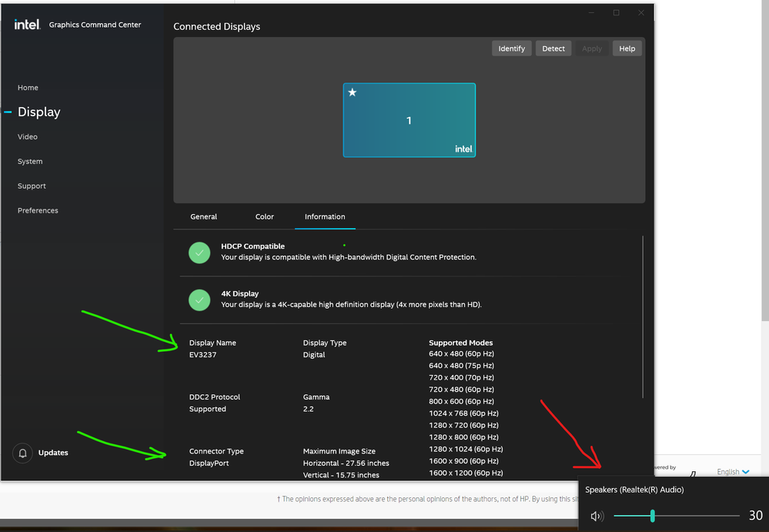Click the Intel logo in the sidebar
769x532 pixels.
27,25
